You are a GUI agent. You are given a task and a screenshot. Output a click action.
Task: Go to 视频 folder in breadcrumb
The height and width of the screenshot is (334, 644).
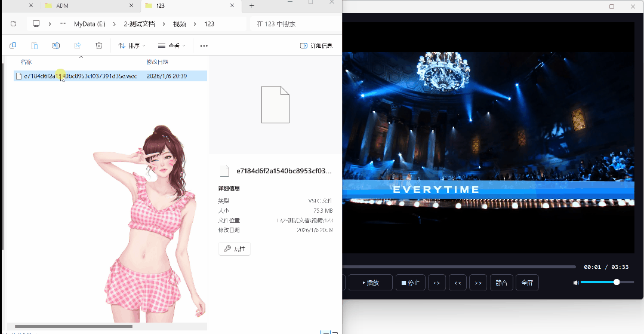180,24
